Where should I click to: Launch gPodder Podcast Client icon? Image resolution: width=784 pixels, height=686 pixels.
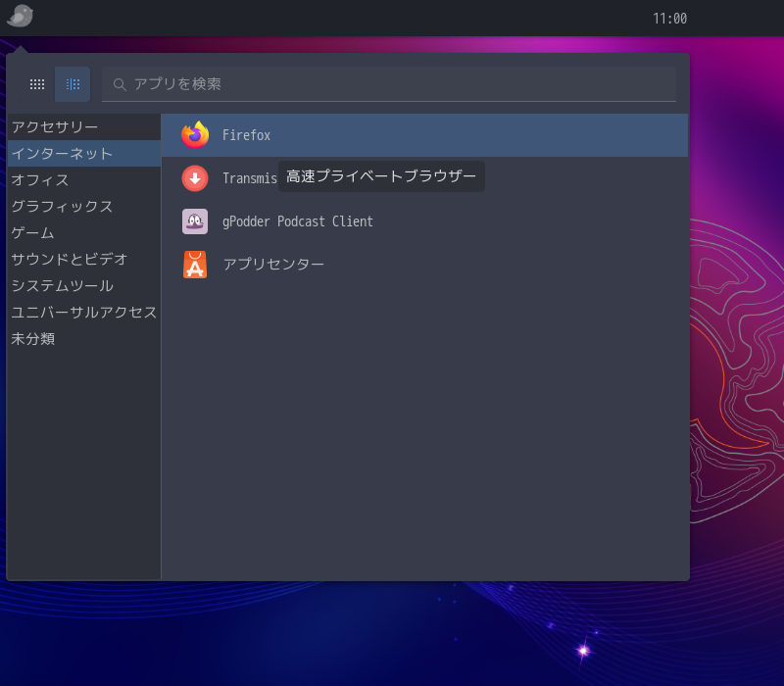pos(195,221)
